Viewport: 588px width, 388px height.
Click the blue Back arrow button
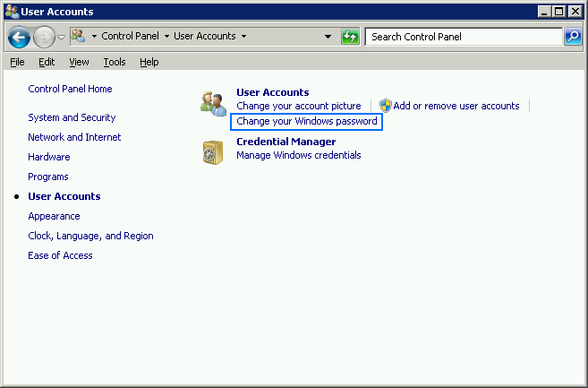click(19, 37)
